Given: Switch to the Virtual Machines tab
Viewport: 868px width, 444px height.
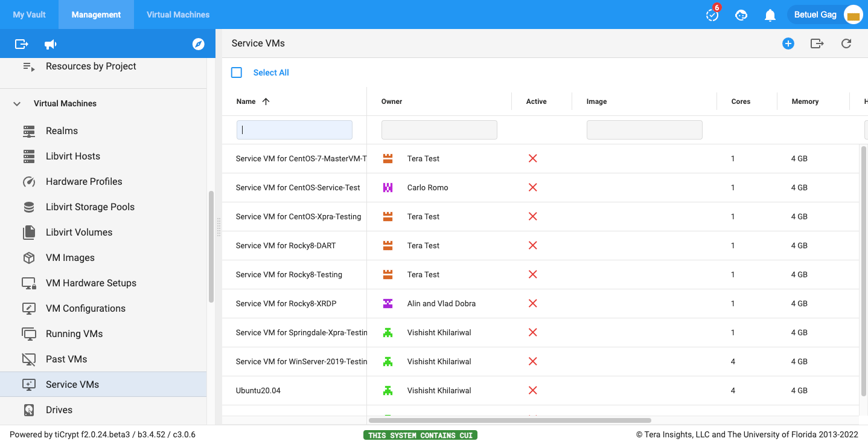Looking at the screenshot, I should pos(178,14).
